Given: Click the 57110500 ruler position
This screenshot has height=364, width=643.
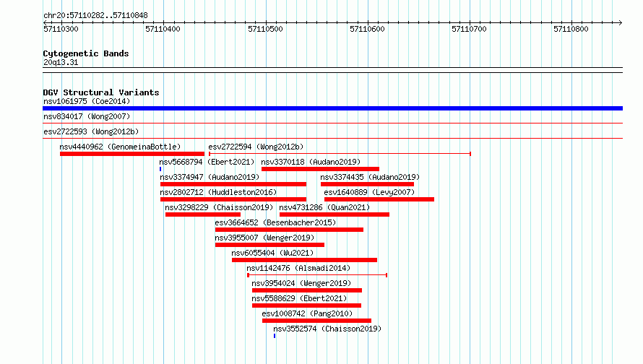Looking at the screenshot, I should [265, 29].
